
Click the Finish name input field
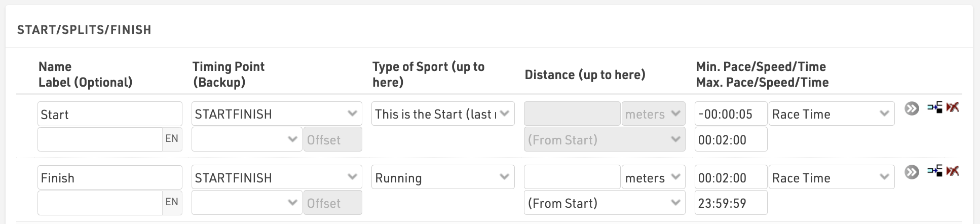[110, 177]
